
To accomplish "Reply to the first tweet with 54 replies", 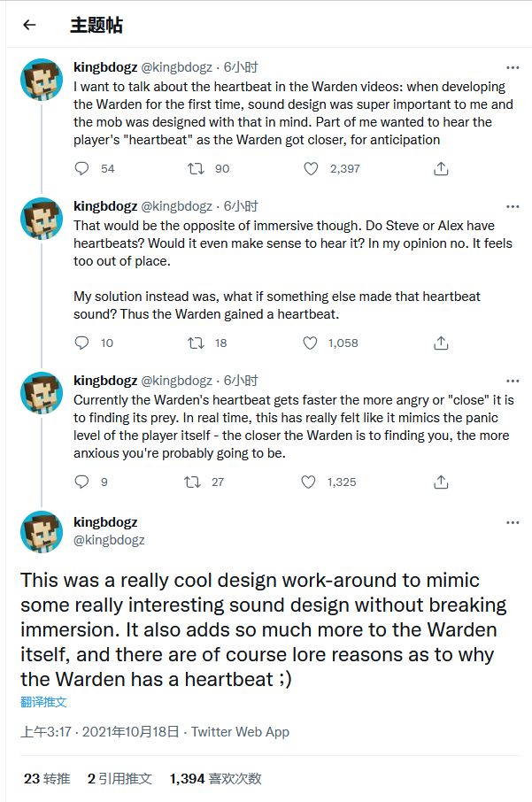I will point(82,168).
